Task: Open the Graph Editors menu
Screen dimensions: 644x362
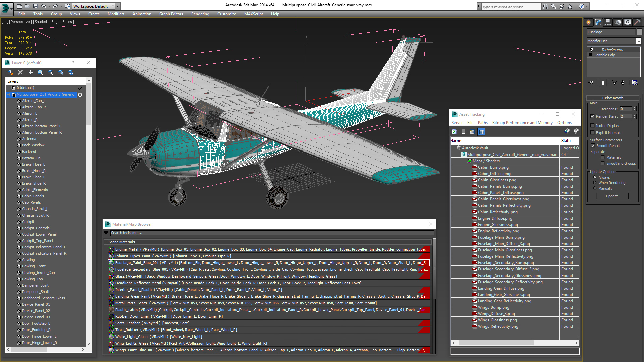Action: point(171,14)
